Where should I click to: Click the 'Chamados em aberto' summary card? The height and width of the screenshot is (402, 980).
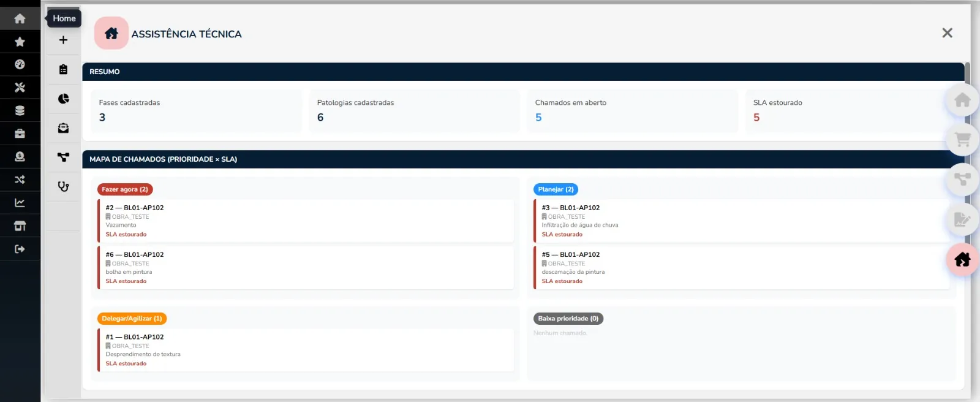[633, 111]
